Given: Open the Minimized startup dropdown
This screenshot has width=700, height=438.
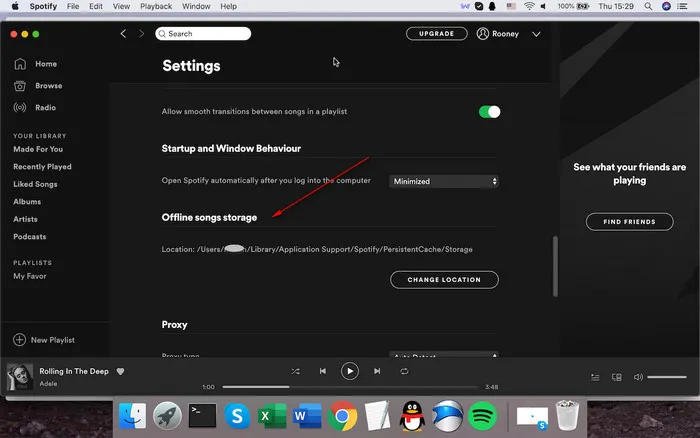Looking at the screenshot, I should point(444,181).
